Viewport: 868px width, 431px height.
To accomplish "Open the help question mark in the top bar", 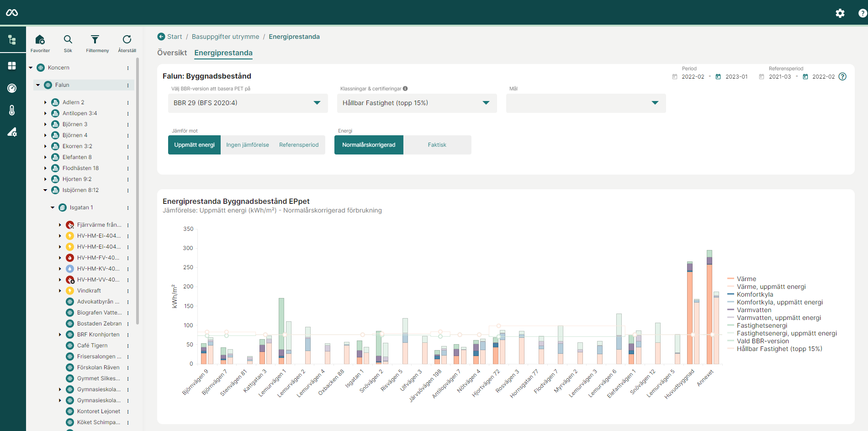I will [863, 13].
